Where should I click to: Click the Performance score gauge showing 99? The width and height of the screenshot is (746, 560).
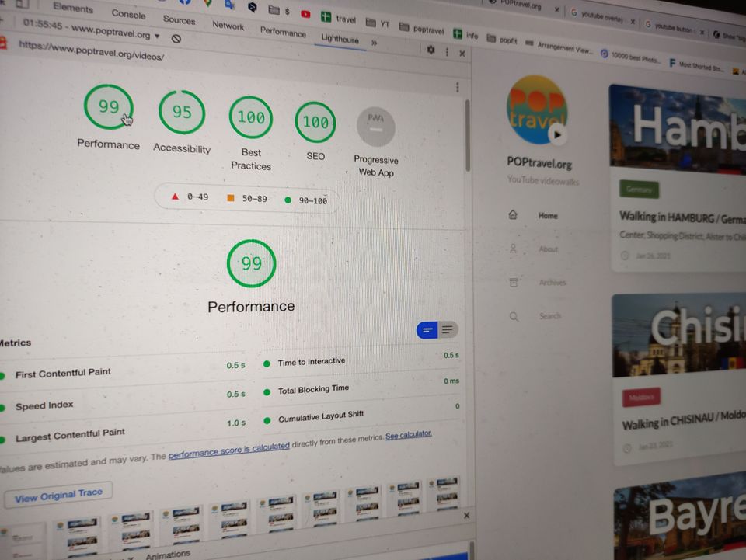tap(108, 108)
